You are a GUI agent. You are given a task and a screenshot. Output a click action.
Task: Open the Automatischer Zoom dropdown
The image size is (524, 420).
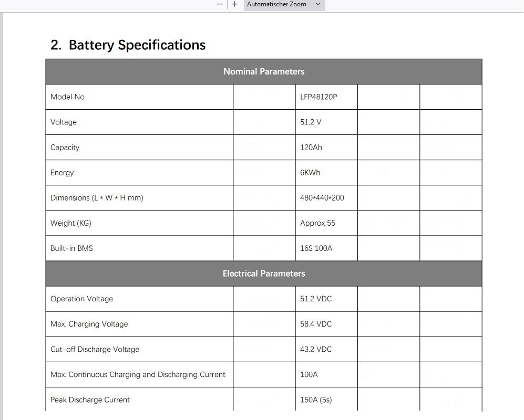point(284,4)
